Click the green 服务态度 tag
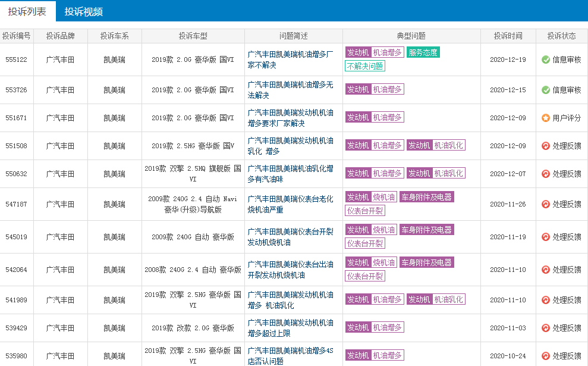This screenshot has width=588, height=366. point(423,52)
